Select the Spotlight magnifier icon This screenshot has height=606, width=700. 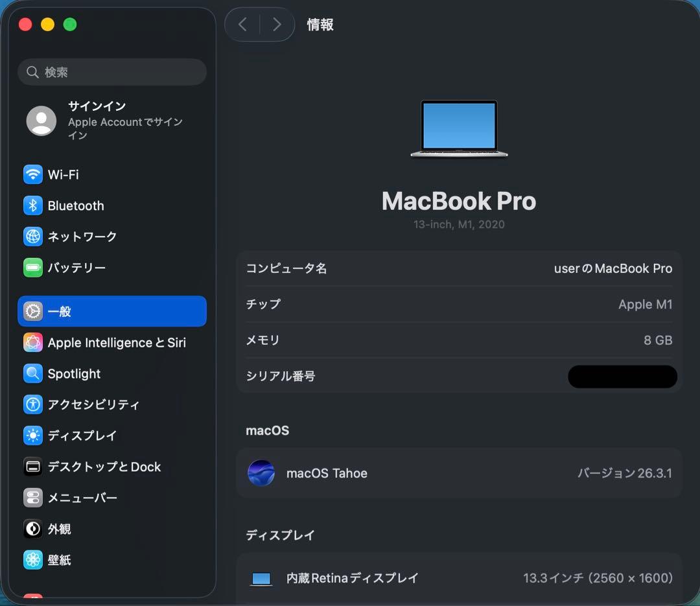click(32, 373)
